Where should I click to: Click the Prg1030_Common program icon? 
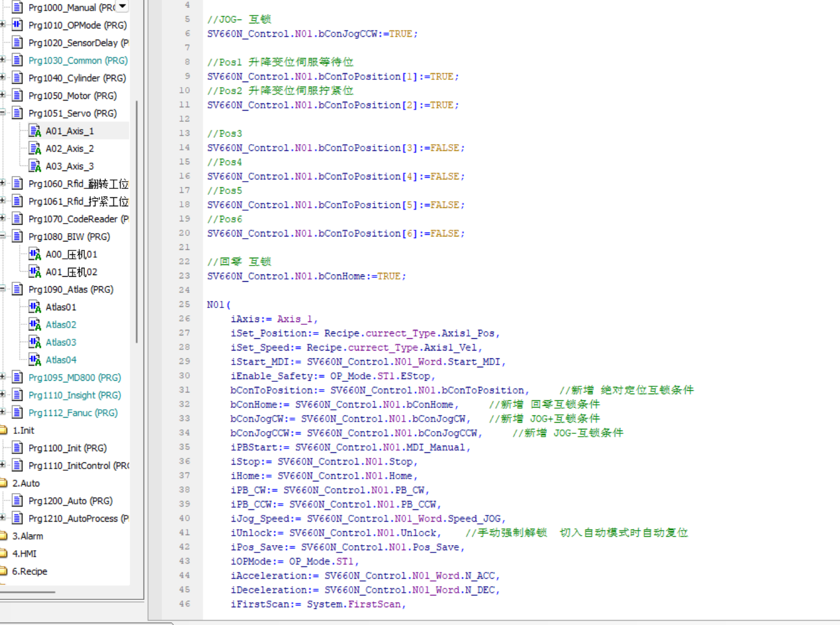click(x=17, y=60)
